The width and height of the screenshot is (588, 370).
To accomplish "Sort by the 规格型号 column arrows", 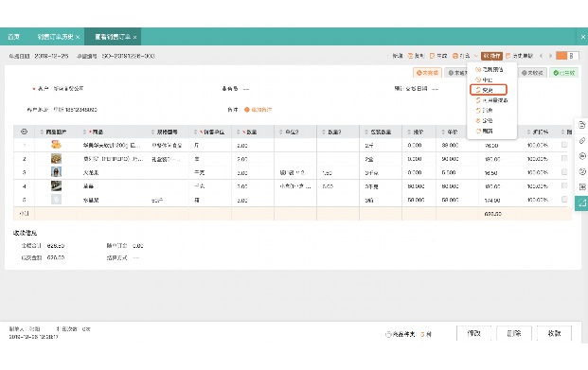I will [x=152, y=132].
